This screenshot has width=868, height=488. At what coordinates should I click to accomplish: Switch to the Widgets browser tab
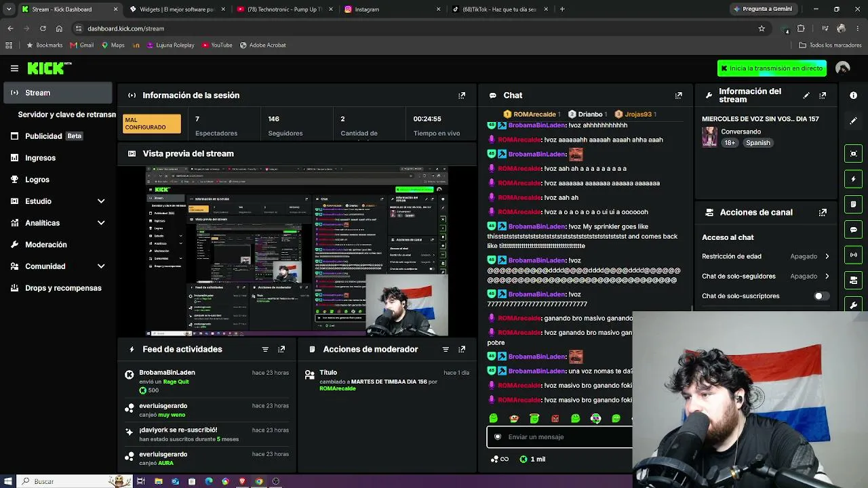point(176,9)
